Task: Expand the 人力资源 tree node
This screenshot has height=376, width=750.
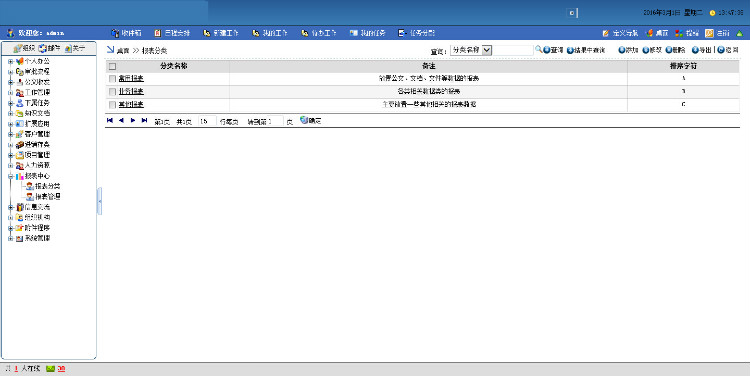Action: click(11, 166)
